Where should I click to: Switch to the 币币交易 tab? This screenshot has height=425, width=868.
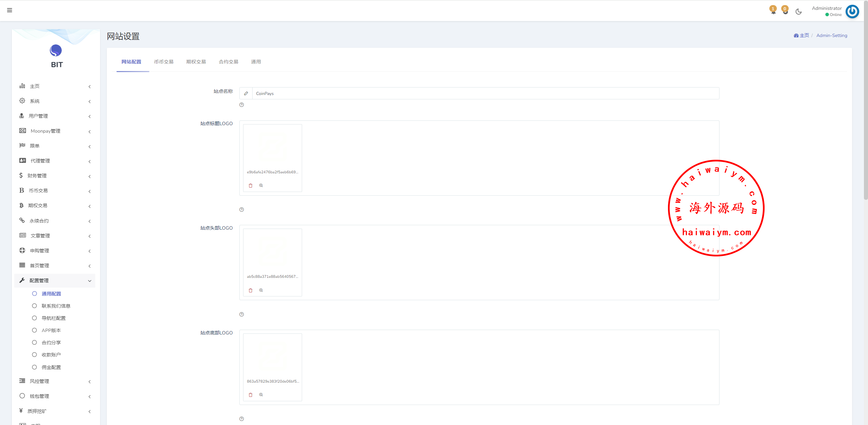pyautogui.click(x=163, y=62)
